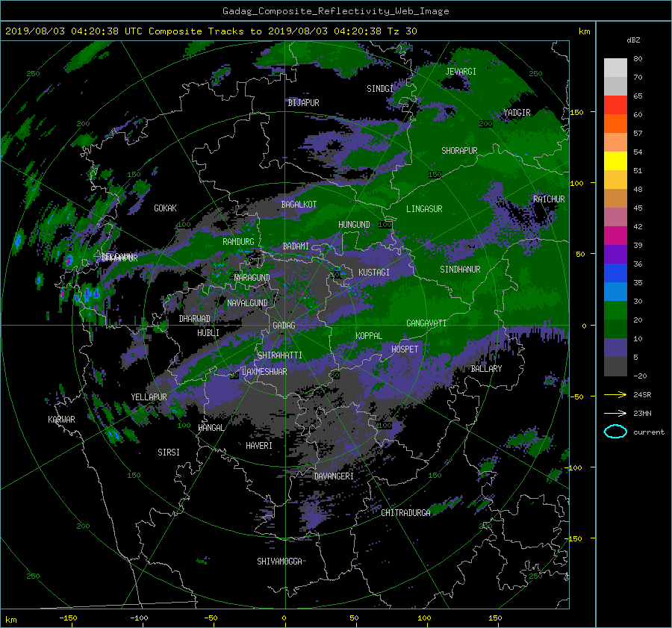Screen dimensions: 672x628
Task: Click the SINDHANUR city label
Action: click(x=460, y=270)
